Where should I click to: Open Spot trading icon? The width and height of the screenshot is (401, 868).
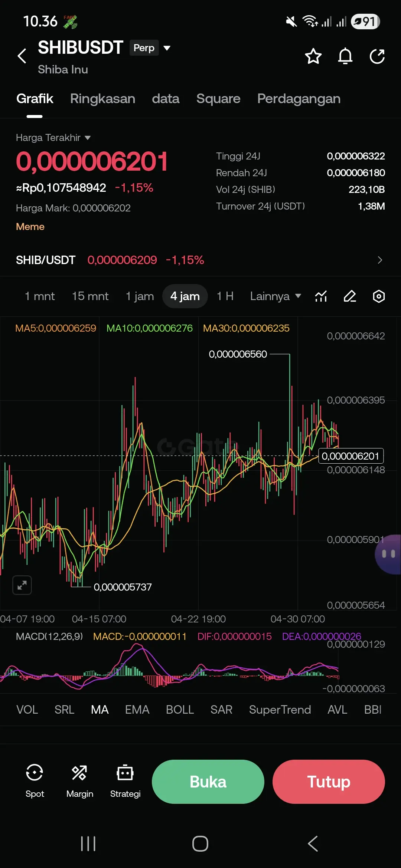(35, 781)
